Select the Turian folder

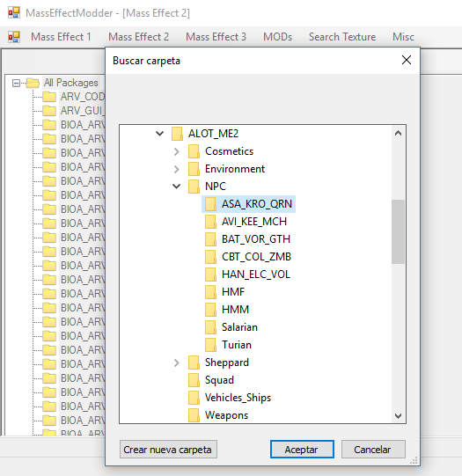[237, 345]
